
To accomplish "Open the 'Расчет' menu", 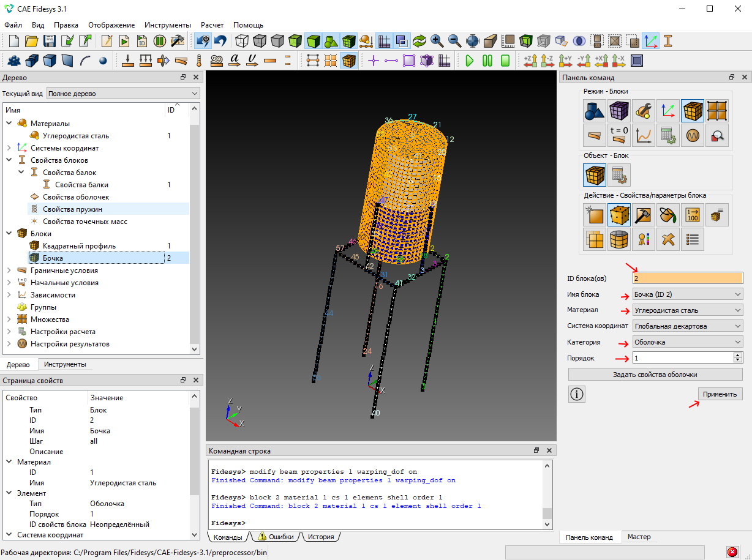I will (212, 25).
